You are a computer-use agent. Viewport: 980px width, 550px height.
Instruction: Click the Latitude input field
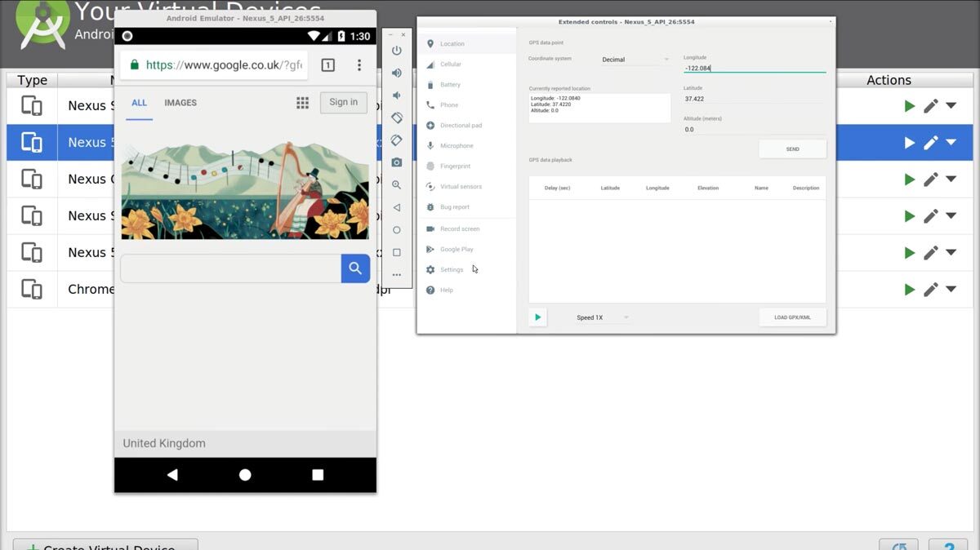point(753,99)
